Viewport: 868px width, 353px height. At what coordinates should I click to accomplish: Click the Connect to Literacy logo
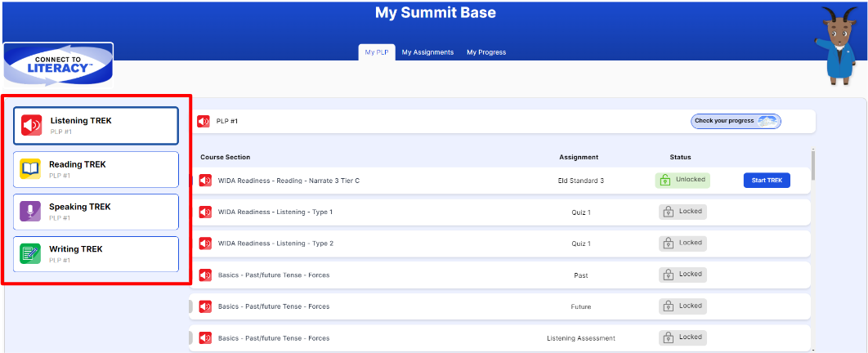(x=58, y=65)
